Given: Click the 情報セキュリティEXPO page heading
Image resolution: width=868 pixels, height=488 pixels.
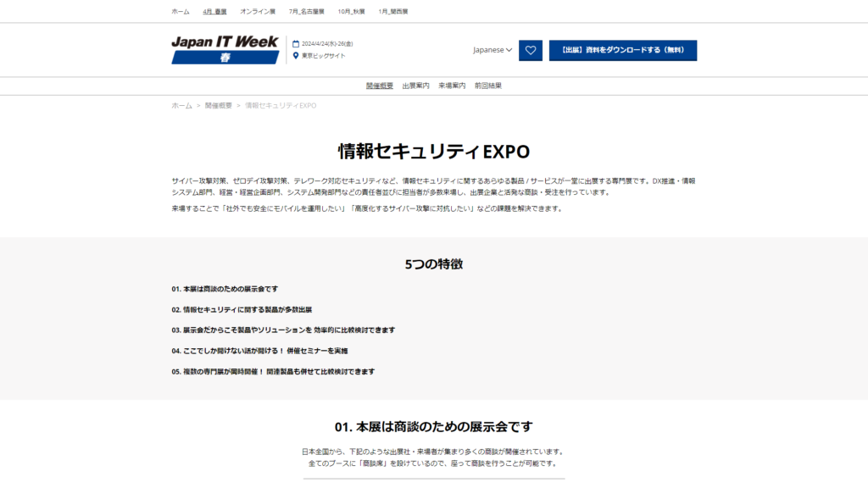Looking at the screenshot, I should 434,151.
